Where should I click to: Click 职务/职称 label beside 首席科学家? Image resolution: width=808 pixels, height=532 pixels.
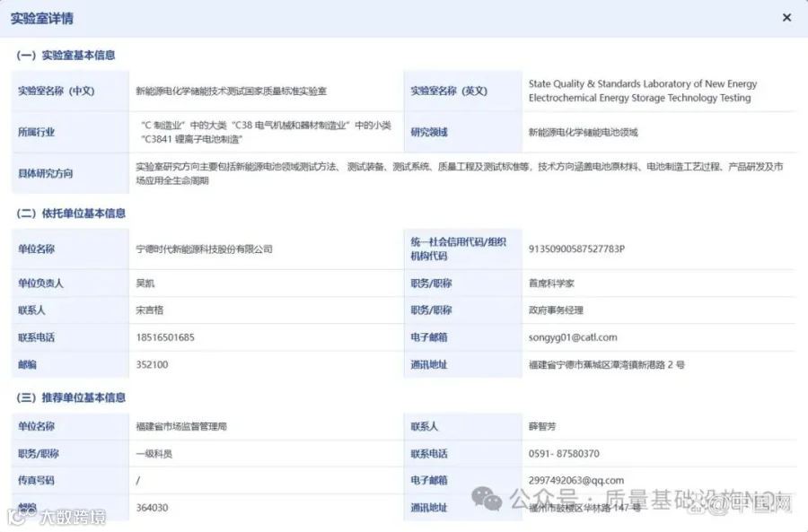431,283
